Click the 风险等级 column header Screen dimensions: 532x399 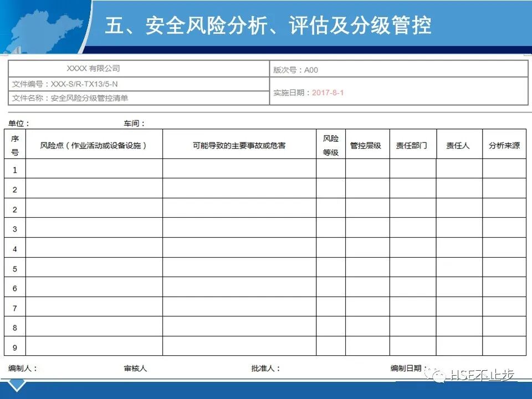pyautogui.click(x=331, y=144)
